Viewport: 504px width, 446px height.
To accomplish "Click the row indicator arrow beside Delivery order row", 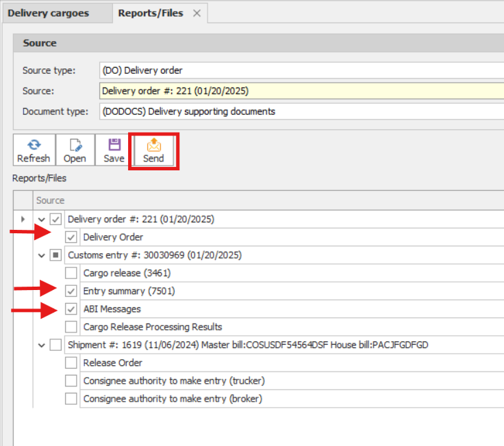I will click(x=23, y=220).
